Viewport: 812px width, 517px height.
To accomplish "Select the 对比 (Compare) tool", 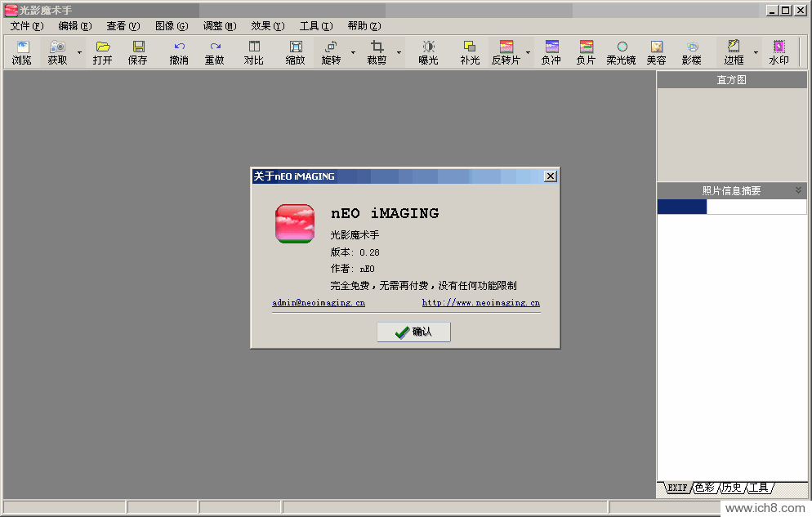I will [254, 53].
